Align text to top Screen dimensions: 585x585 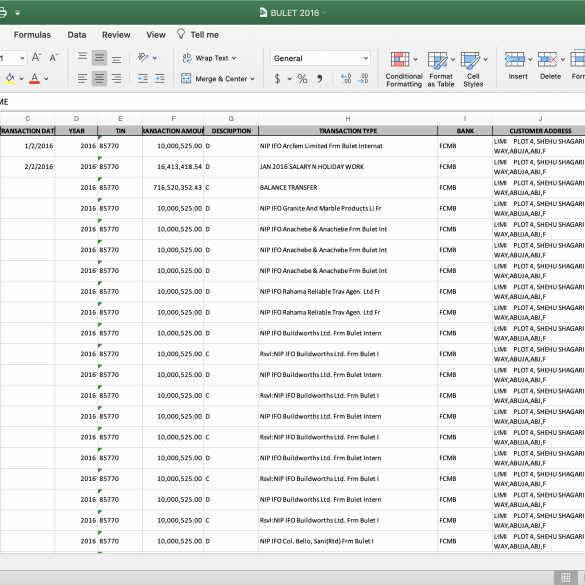coord(82,57)
